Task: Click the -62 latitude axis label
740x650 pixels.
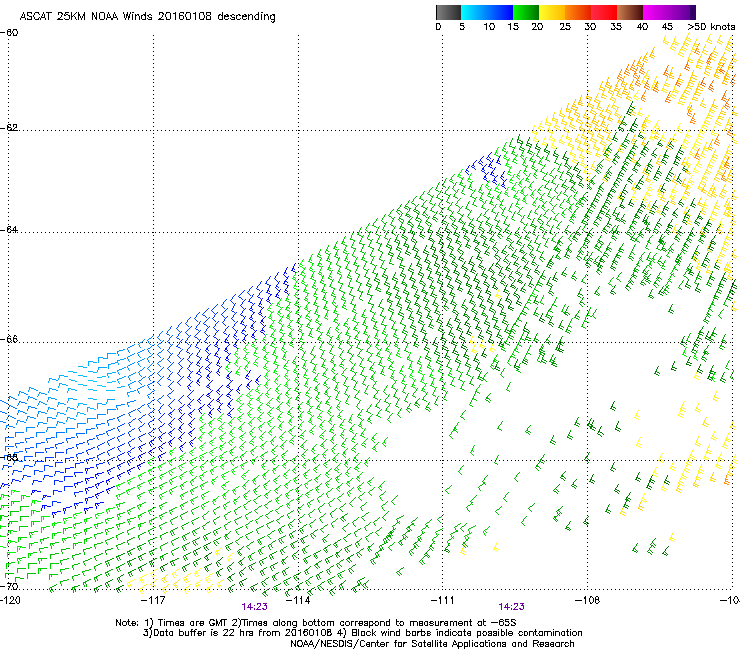Action: [10, 127]
